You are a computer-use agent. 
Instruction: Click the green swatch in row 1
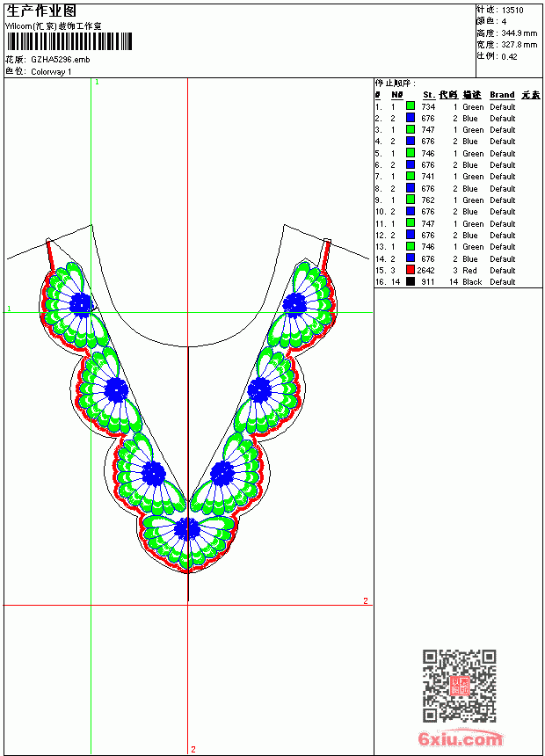[411, 106]
